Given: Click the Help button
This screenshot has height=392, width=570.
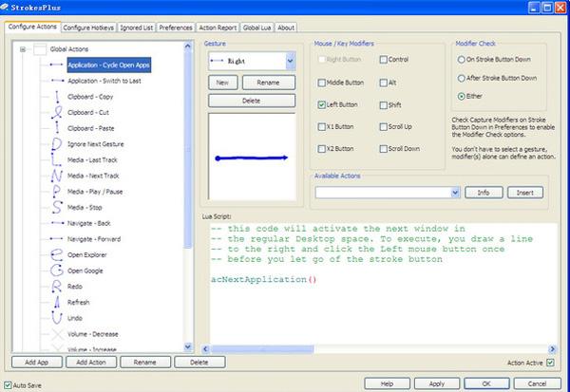Looking at the screenshot, I should click(x=388, y=383).
